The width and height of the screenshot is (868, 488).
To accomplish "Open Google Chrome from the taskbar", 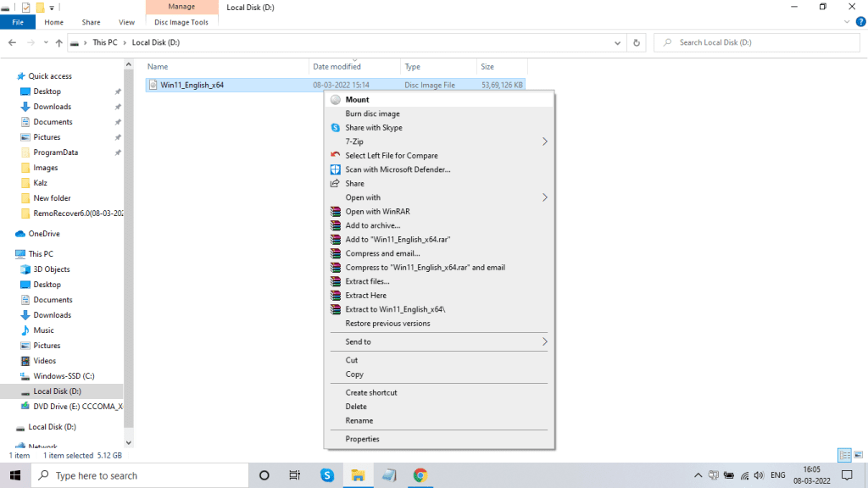I will click(x=420, y=475).
